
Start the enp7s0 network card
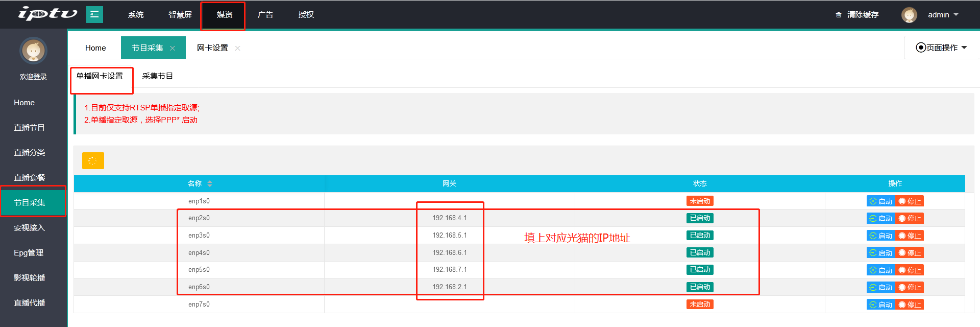(880, 305)
